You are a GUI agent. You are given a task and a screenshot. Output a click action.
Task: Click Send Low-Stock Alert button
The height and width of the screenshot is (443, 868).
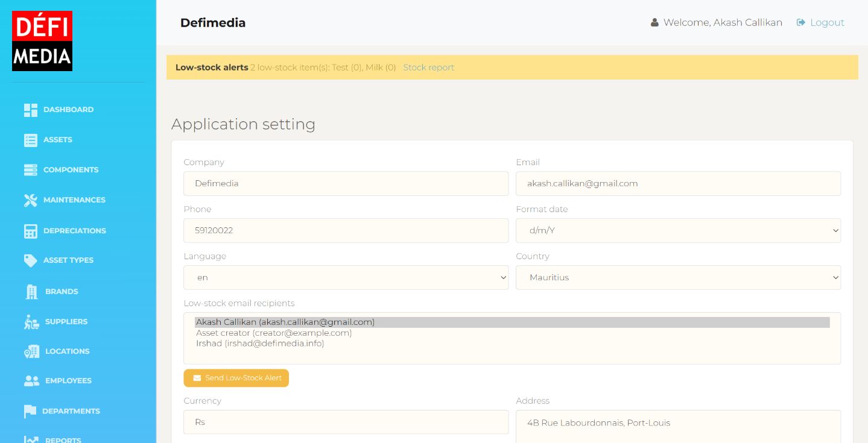point(236,378)
